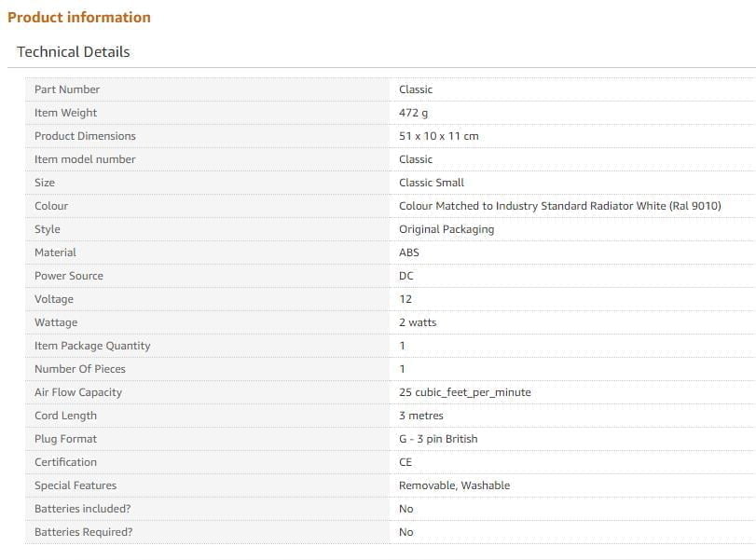Click the G - 3 pin British plug value

click(438, 439)
